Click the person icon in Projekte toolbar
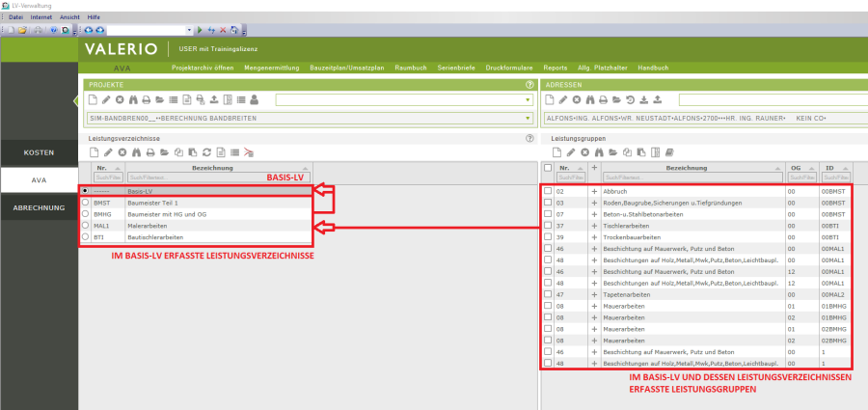Image resolution: width=868 pixels, height=410 pixels. coord(254,99)
